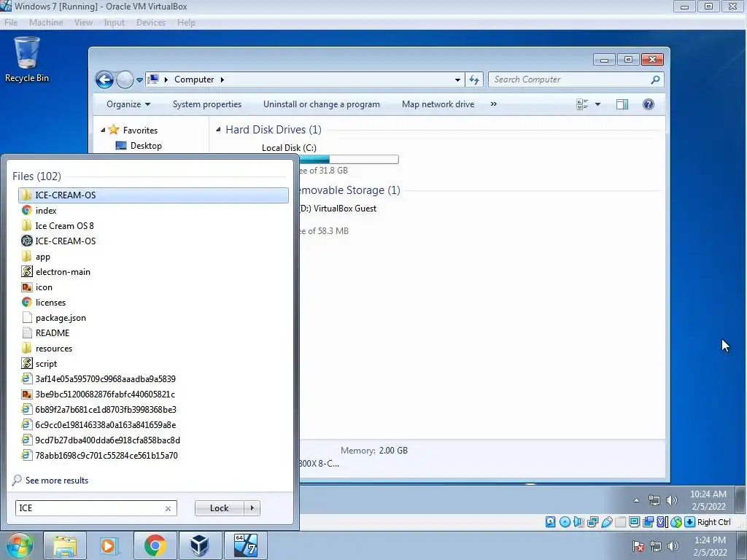
Task: Open Explorer help icon
Action: click(649, 104)
